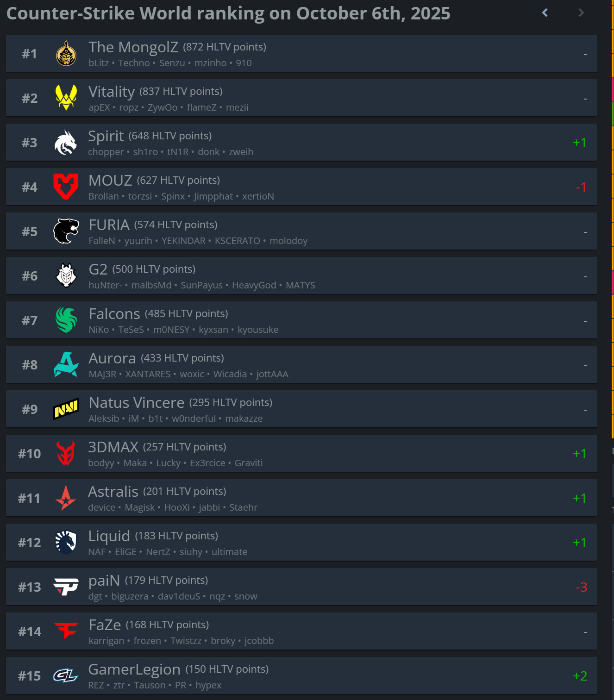The image size is (614, 700).
Task: Click the Vitality bee logo
Action: pos(66,98)
